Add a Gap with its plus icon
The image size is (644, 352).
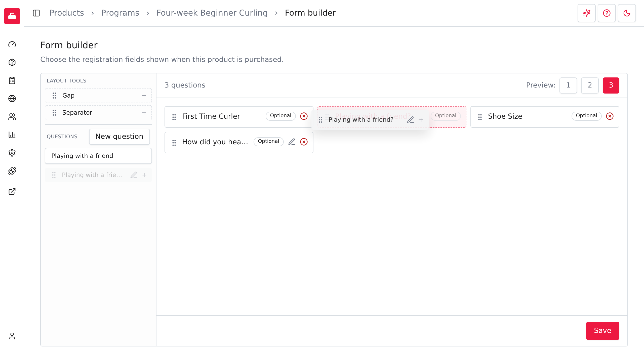pos(144,96)
